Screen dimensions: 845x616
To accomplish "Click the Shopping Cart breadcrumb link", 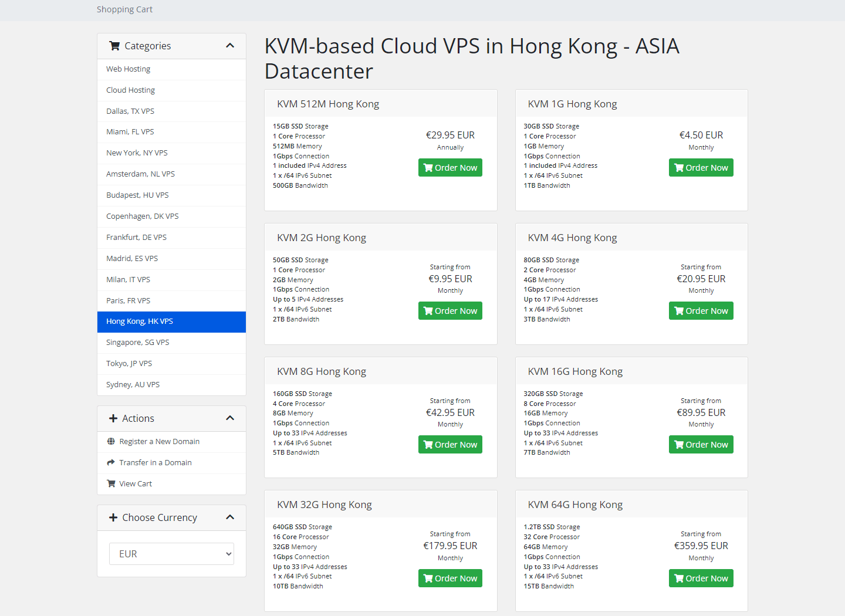I will [124, 9].
